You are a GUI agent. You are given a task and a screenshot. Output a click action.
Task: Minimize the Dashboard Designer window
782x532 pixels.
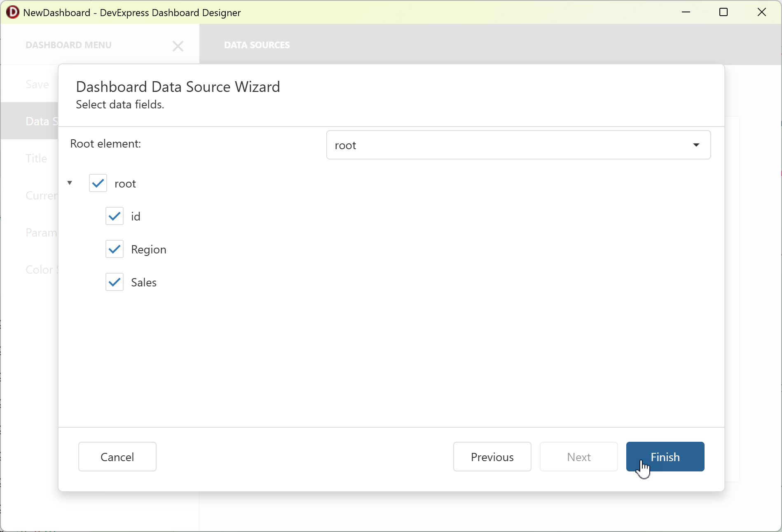tap(686, 12)
